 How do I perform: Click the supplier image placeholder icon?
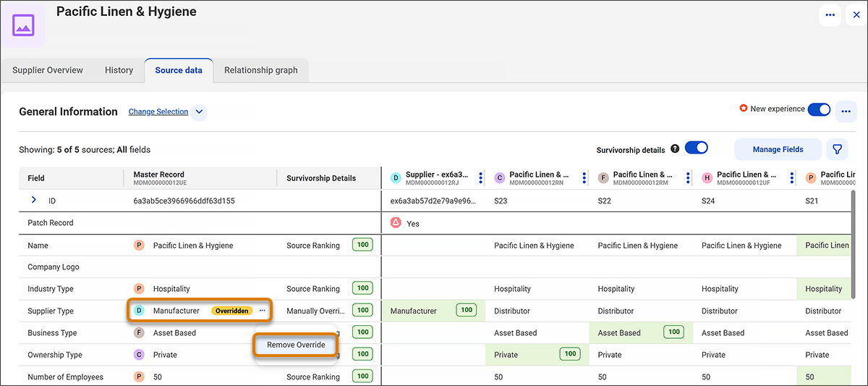pyautogui.click(x=24, y=25)
